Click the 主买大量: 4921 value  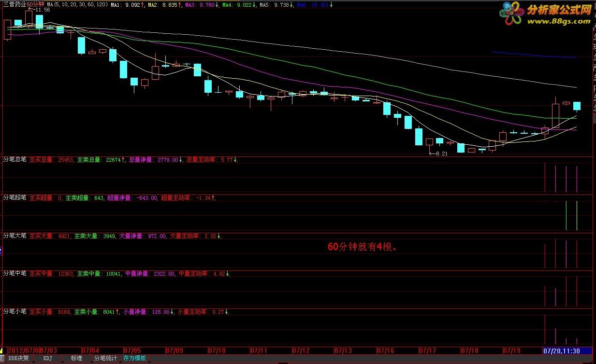[50, 236]
